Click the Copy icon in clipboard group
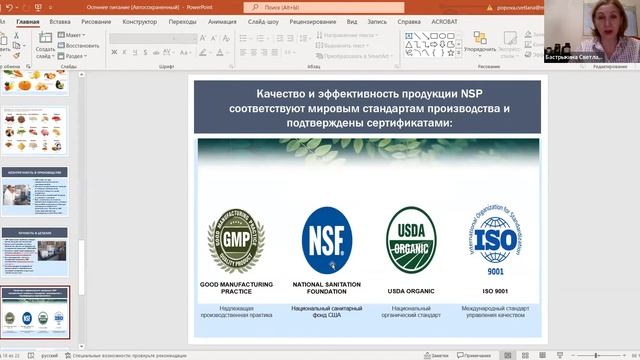Viewport: 640px width, 360px height. click(x=16, y=45)
